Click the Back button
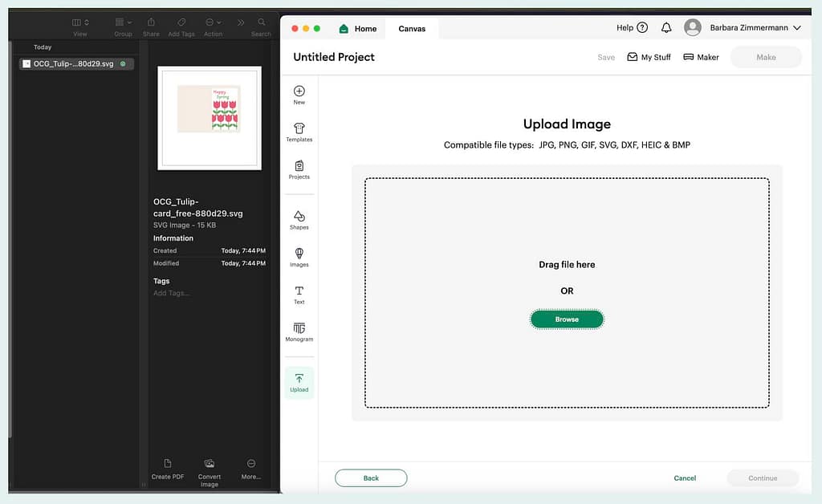Viewport: 822px width, 504px height. pyautogui.click(x=371, y=478)
